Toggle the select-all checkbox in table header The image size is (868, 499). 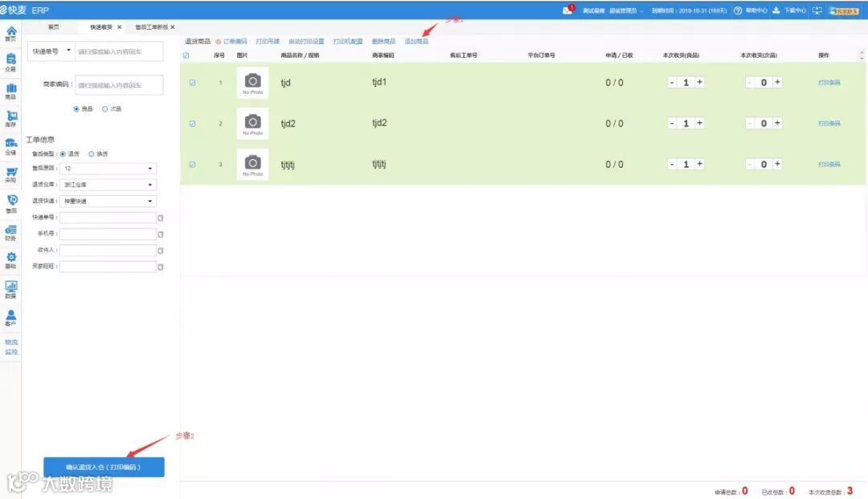click(186, 55)
